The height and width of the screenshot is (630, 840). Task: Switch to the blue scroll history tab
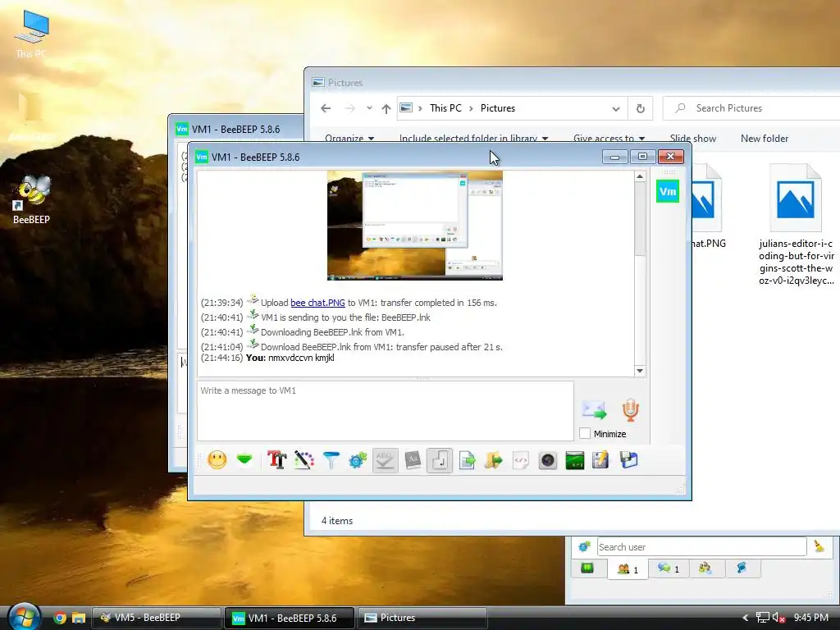pyautogui.click(x=742, y=568)
